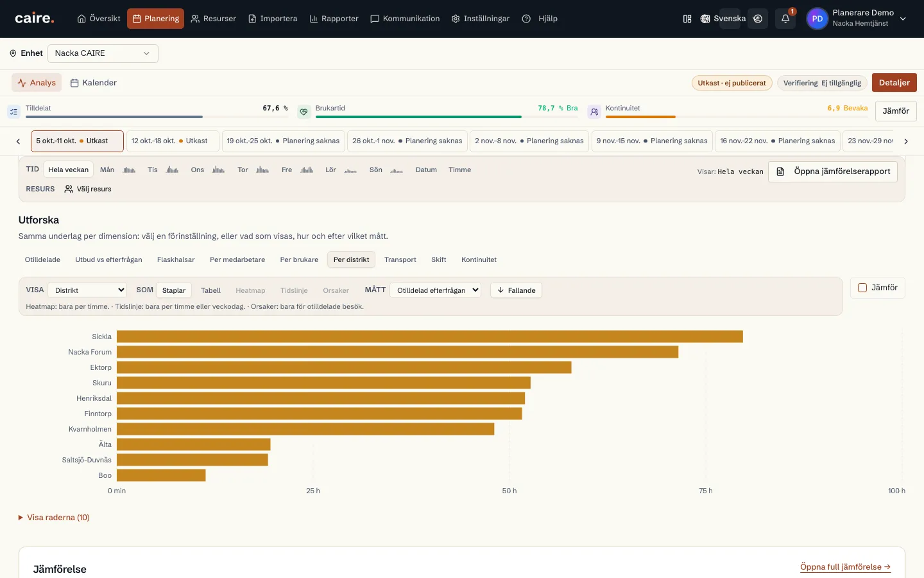Click the Brukartid heart icon
The height and width of the screenshot is (578, 924).
[x=304, y=112]
